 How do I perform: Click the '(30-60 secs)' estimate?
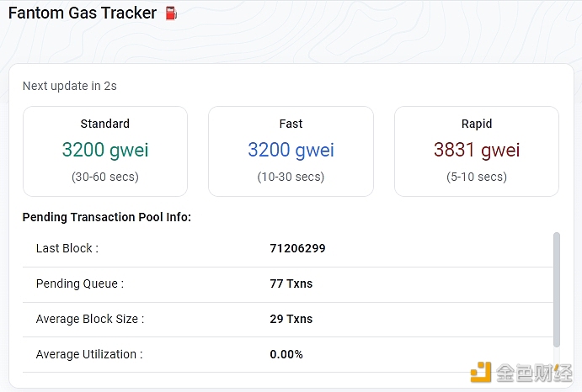[105, 177]
